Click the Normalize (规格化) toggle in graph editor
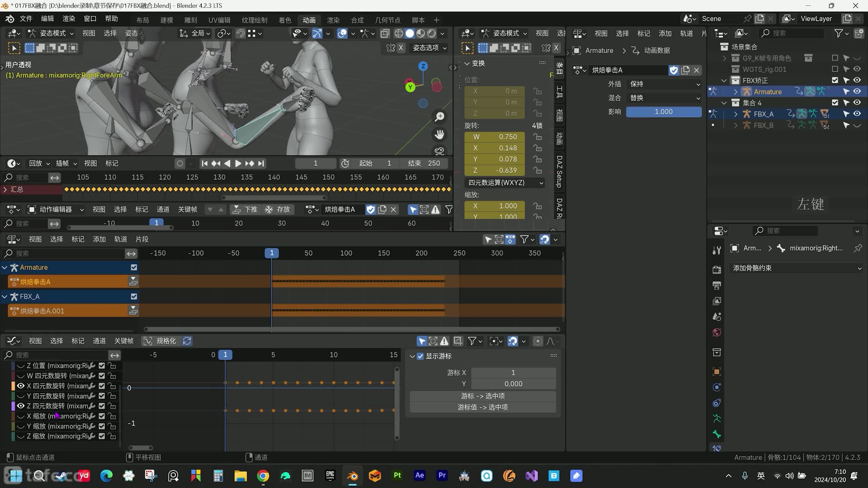This screenshot has height=488, width=868. [160, 341]
